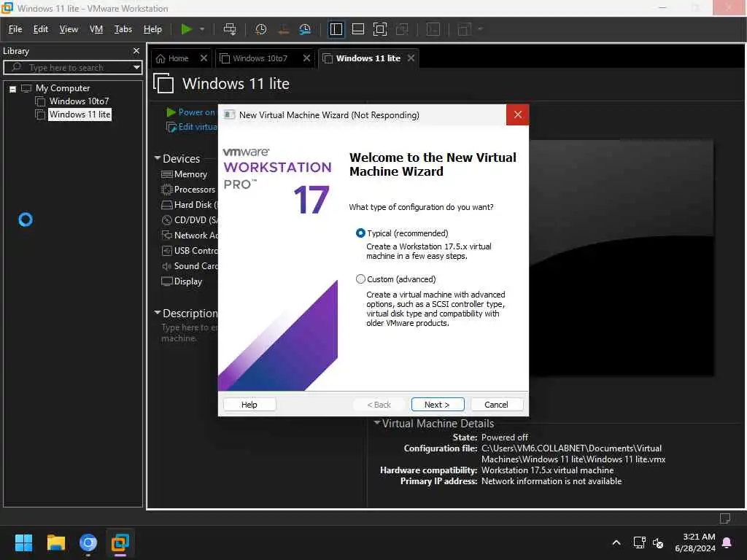The width and height of the screenshot is (747, 560).
Task: Open the View menu
Action: click(69, 29)
